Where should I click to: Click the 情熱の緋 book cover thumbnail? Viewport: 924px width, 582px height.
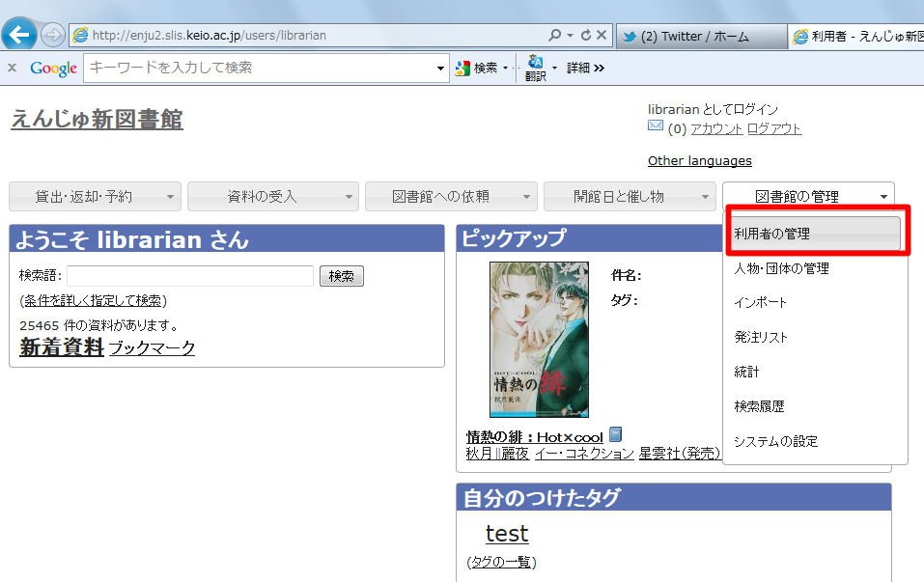(539, 340)
